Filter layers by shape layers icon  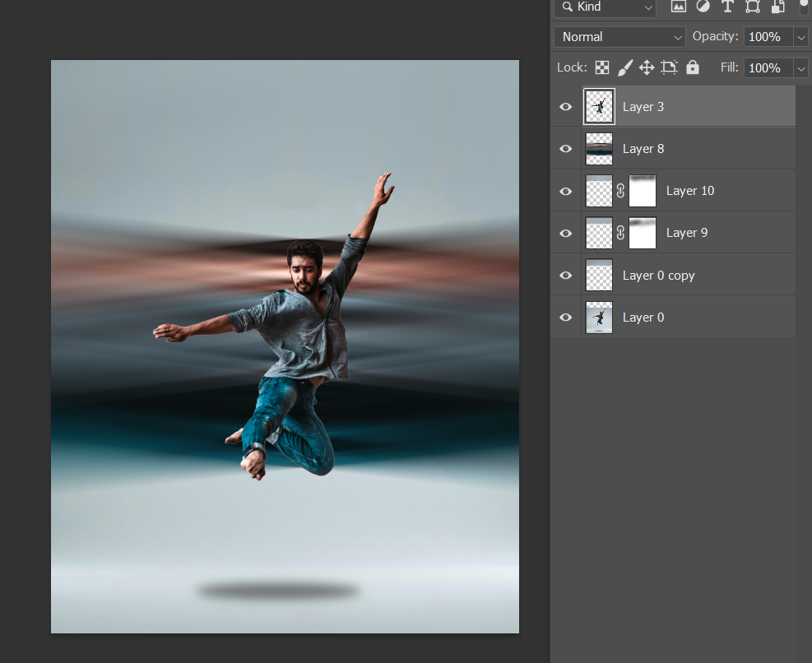[x=752, y=7]
